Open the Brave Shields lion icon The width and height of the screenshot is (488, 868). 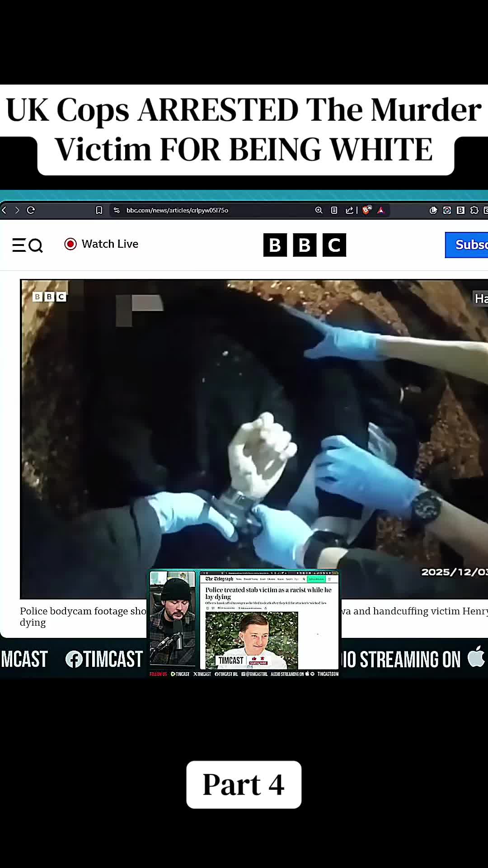pyautogui.click(x=366, y=210)
